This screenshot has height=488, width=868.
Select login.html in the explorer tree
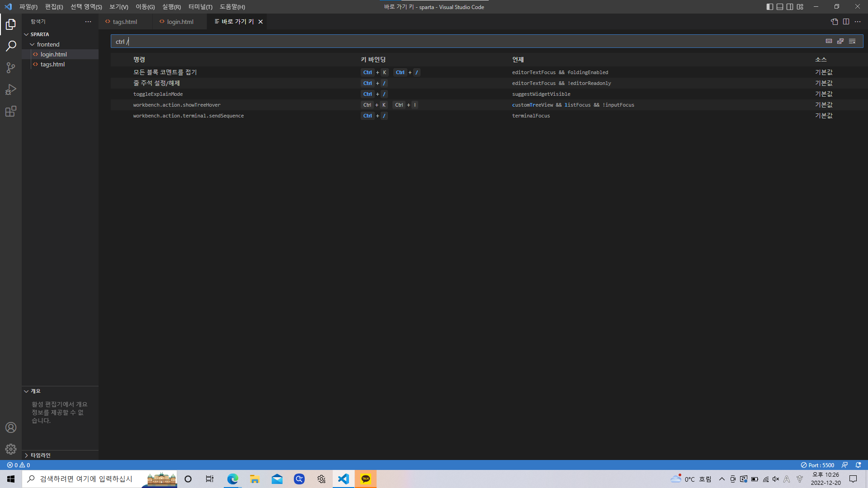coord(60,54)
